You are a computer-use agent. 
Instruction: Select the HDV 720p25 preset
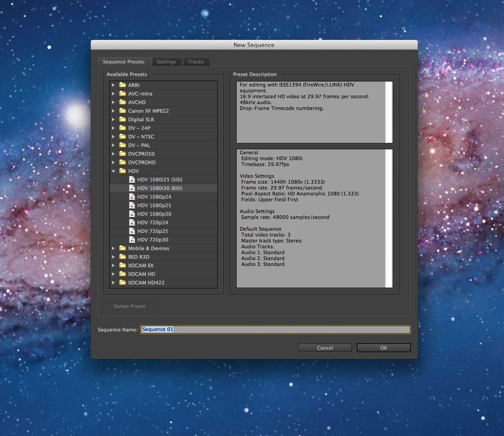pyautogui.click(x=152, y=231)
